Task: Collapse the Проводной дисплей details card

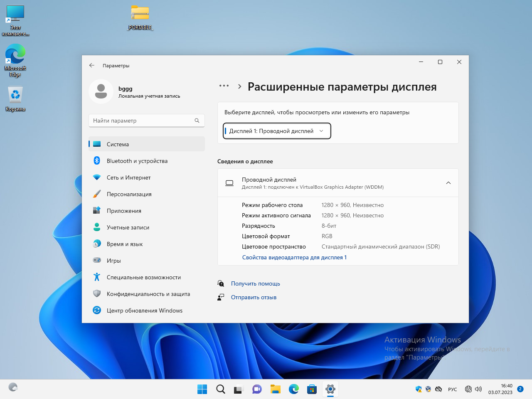Action: coord(448,183)
